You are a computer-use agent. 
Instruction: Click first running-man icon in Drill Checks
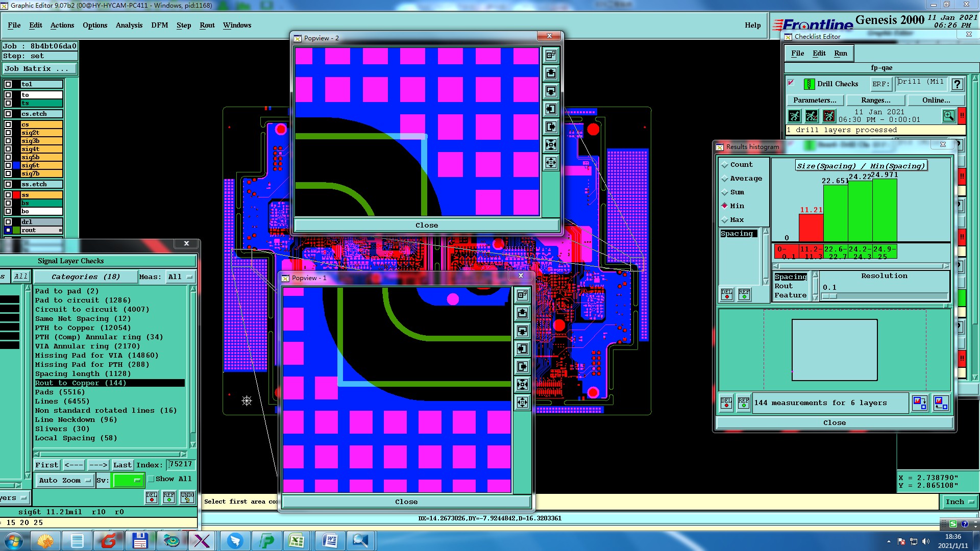[794, 116]
